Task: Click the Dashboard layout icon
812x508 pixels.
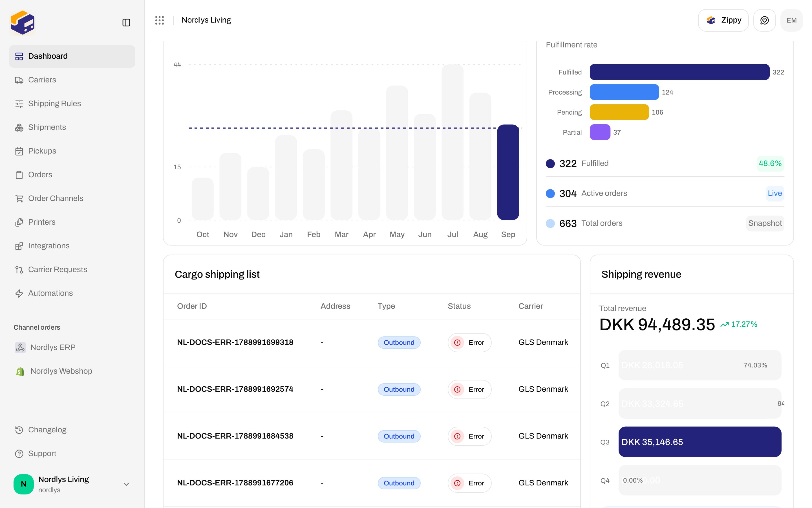Action: point(19,56)
